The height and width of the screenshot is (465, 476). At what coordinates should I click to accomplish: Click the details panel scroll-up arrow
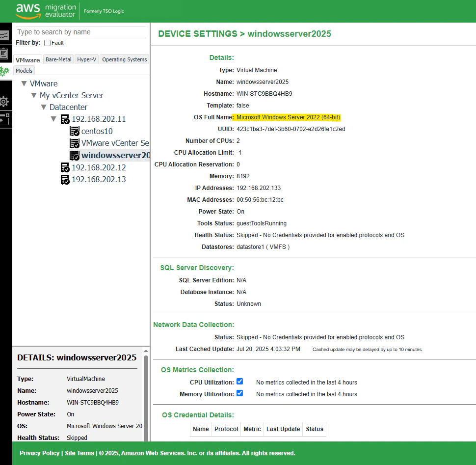[146, 351]
